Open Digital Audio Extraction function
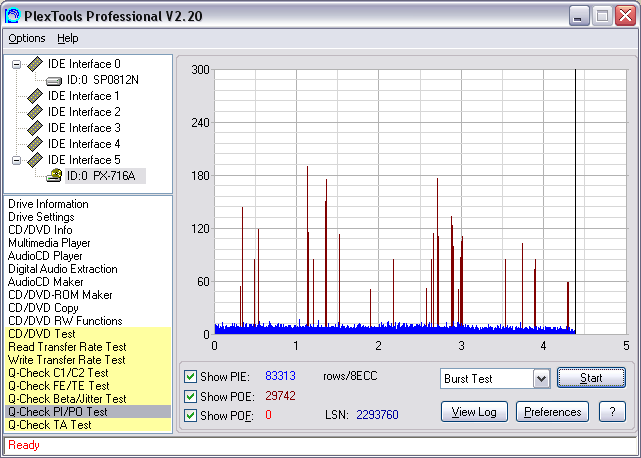Screen dimensions: 641x458 point(63,269)
